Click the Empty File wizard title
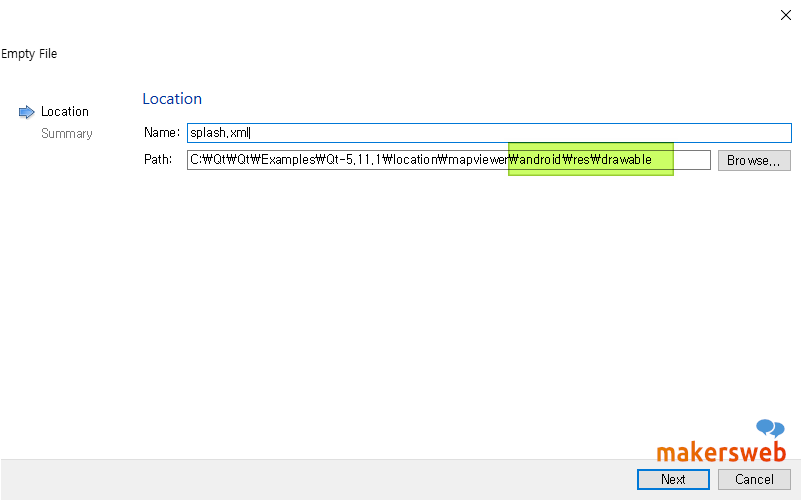This screenshot has height=501, width=802. pos(29,54)
